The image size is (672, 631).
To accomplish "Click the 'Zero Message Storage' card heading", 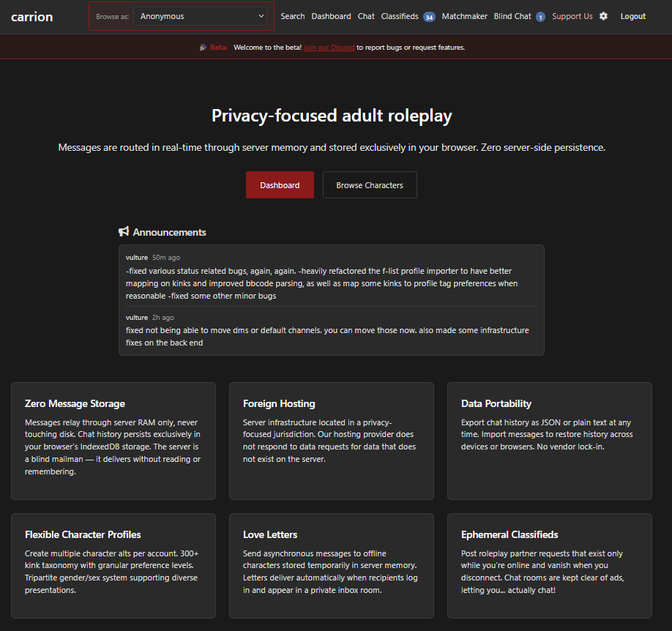I will click(75, 403).
